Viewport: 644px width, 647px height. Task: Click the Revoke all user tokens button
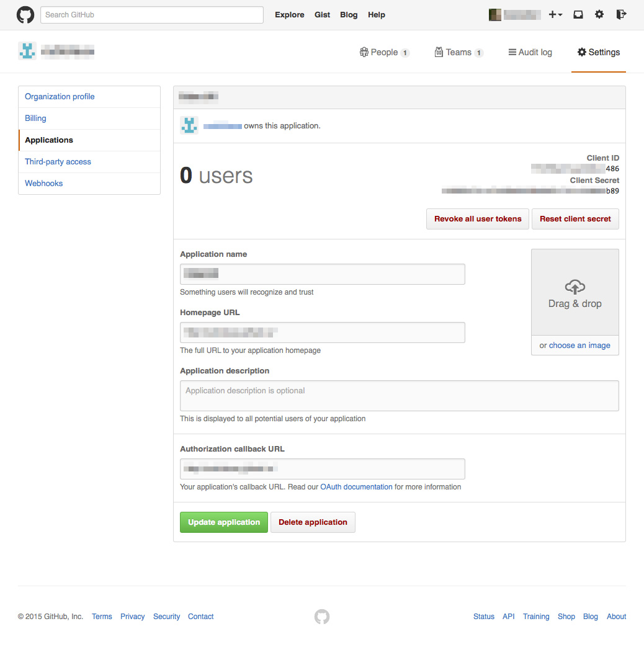pyautogui.click(x=477, y=218)
